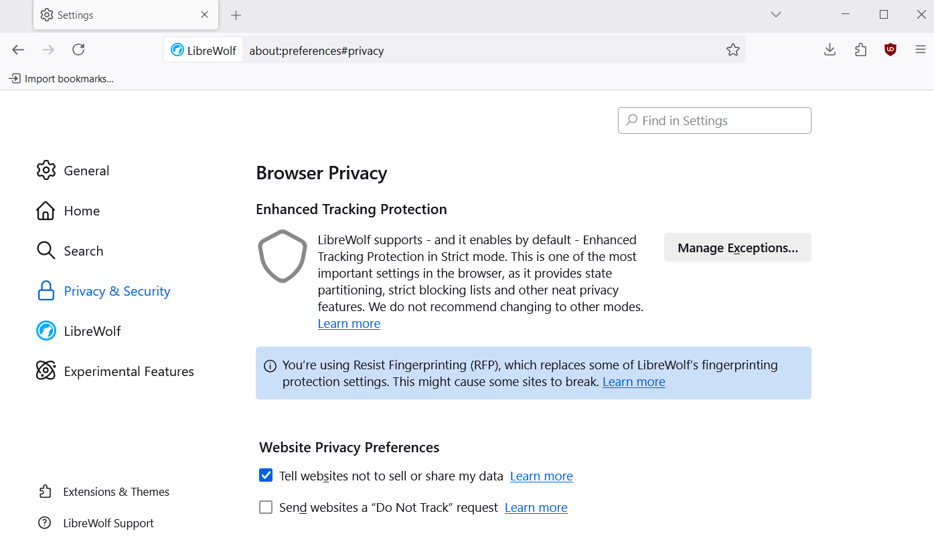Uncheck Tell websites not to sell or share data
Viewport: 934px width, 560px height.
click(266, 476)
